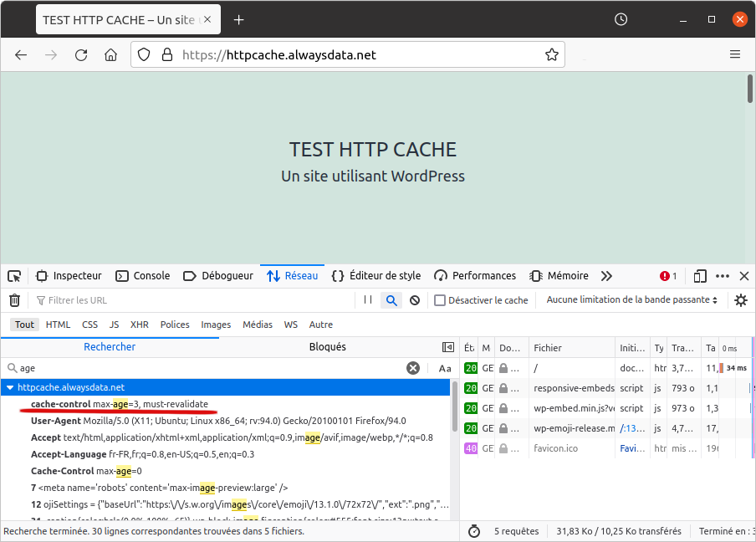The image size is (756, 542).
Task: Collapse httpcache.alwaysdata.net search results
Action: [x=10, y=387]
